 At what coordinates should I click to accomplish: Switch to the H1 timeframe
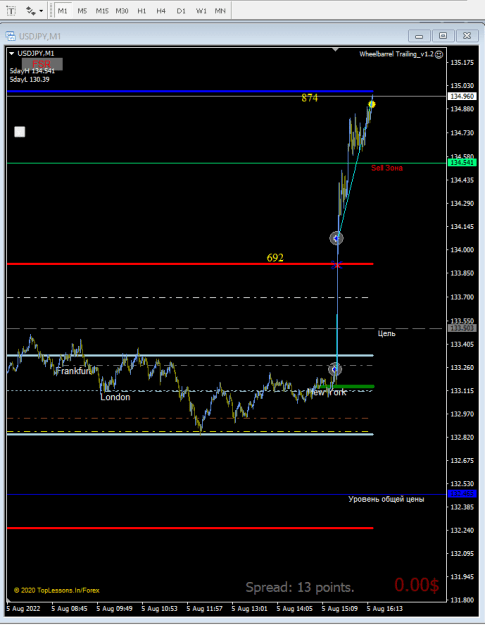click(x=141, y=11)
